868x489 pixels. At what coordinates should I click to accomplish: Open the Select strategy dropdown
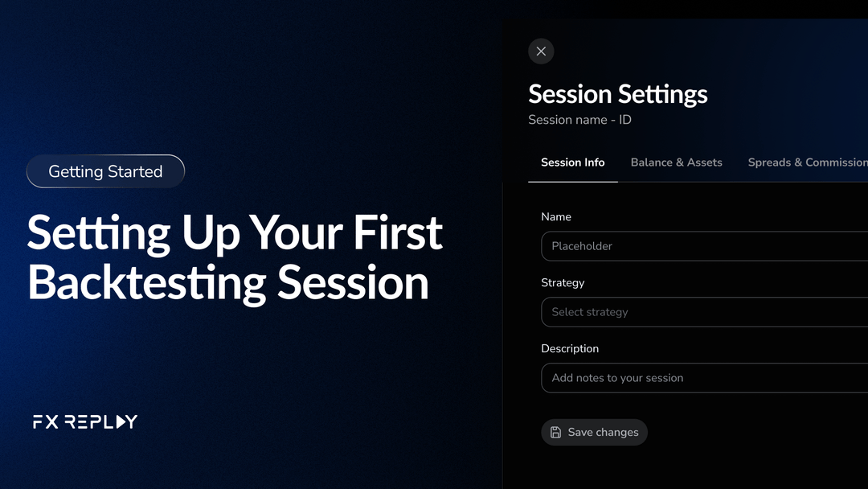pos(704,312)
